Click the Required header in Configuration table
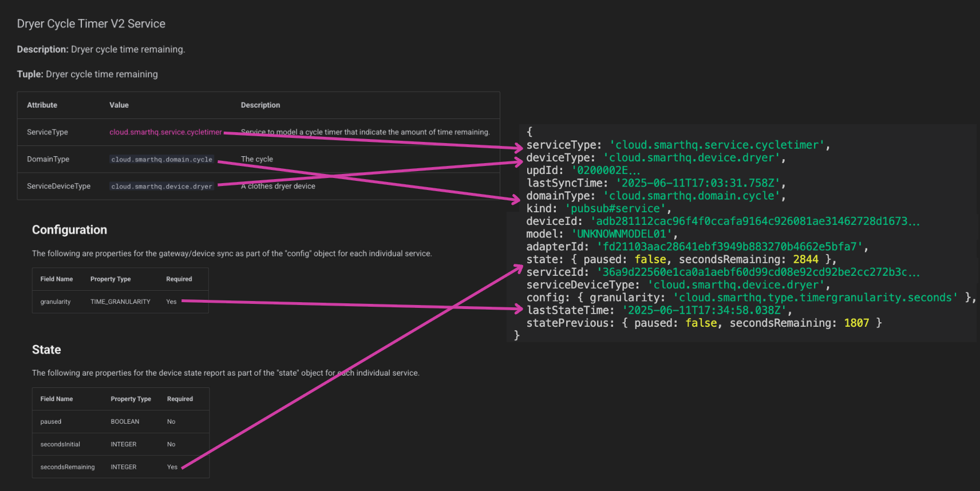980x491 pixels. (x=179, y=279)
